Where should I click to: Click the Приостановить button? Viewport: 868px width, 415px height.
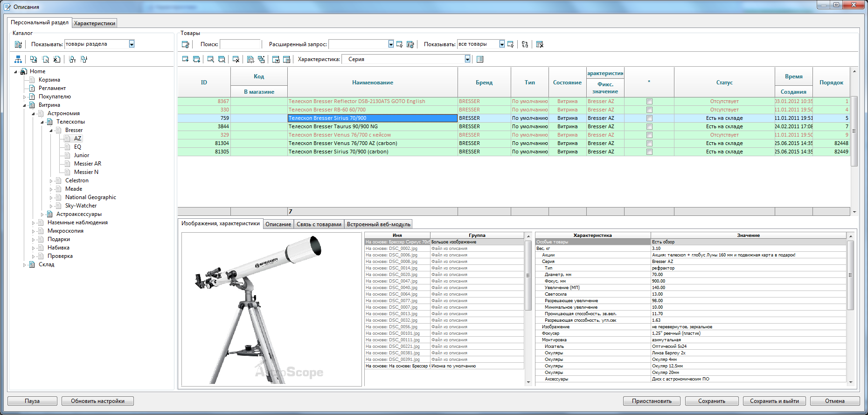pos(652,401)
